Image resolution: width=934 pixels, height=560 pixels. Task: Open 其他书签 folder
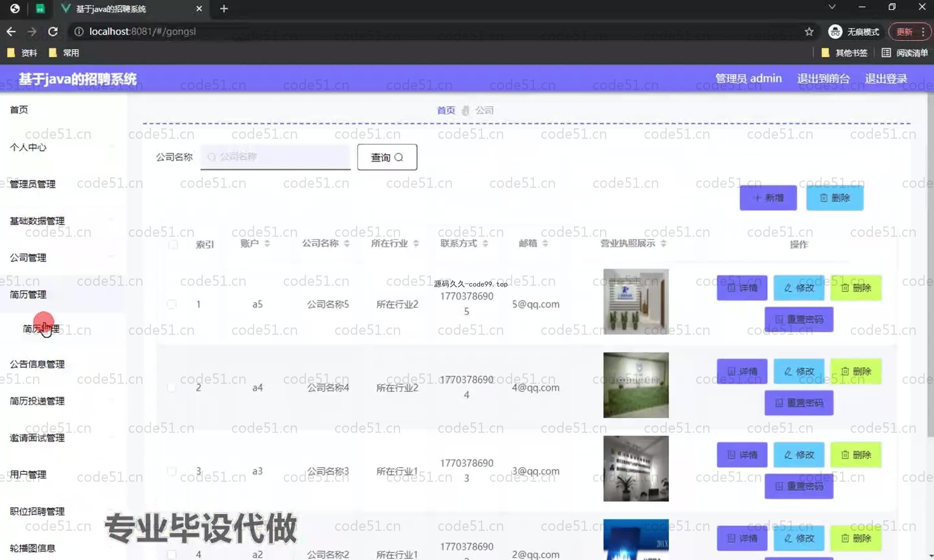tap(844, 53)
